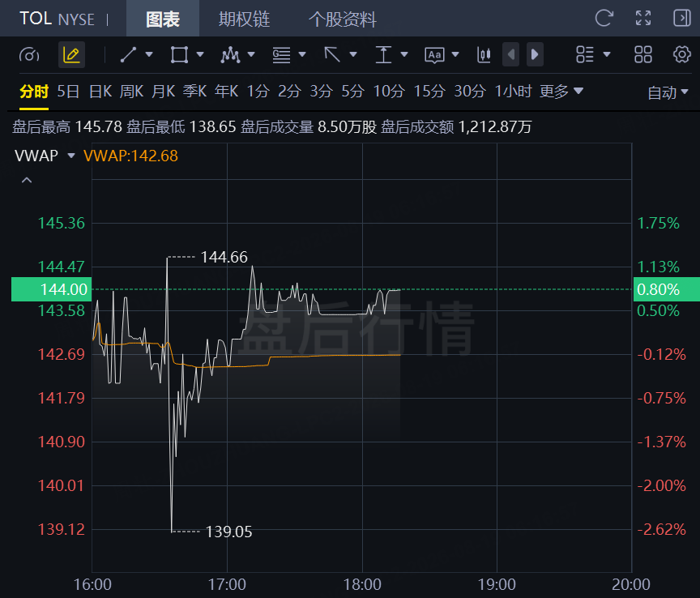This screenshot has width=700, height=598.
Task: Click 盘后成交量 8.50万股 statistic
Action: (309, 127)
